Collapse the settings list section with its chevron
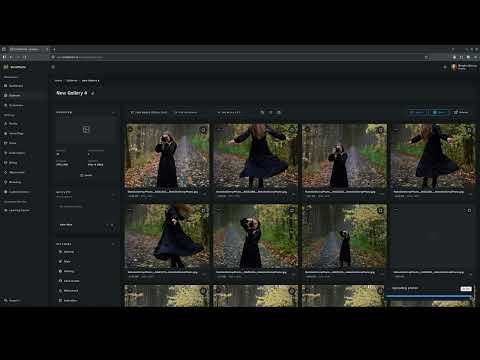The image size is (480, 360). pos(113,244)
